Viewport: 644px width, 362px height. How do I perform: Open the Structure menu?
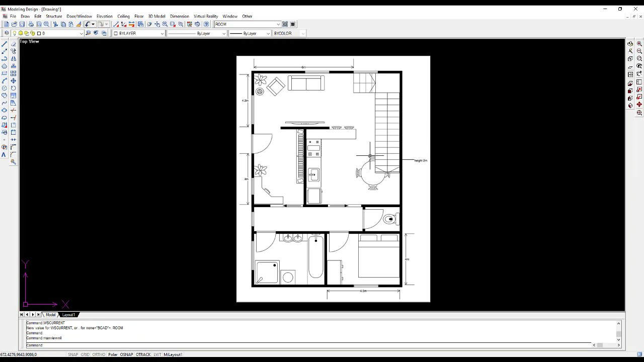coord(54,16)
